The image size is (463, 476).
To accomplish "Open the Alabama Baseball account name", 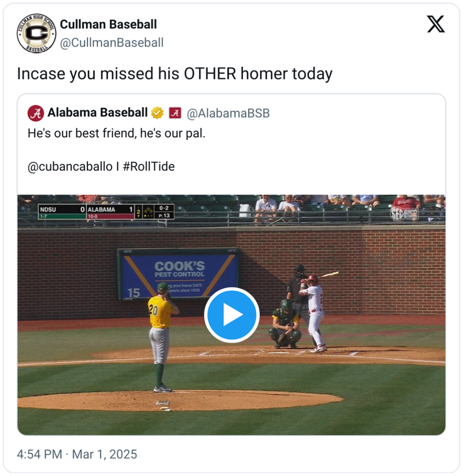I will [97, 113].
